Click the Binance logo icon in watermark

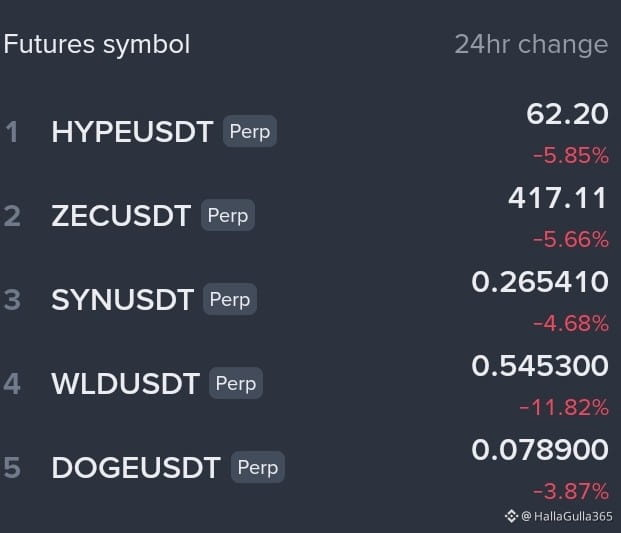(511, 516)
